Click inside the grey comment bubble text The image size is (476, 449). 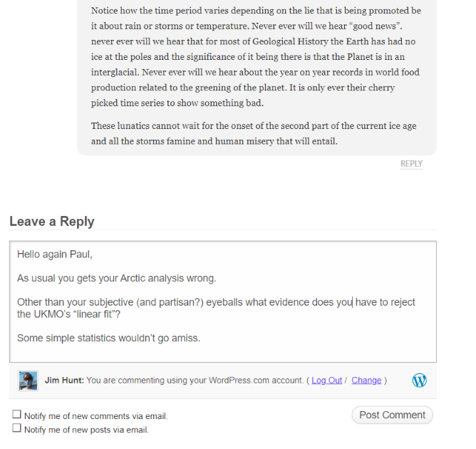(x=257, y=57)
